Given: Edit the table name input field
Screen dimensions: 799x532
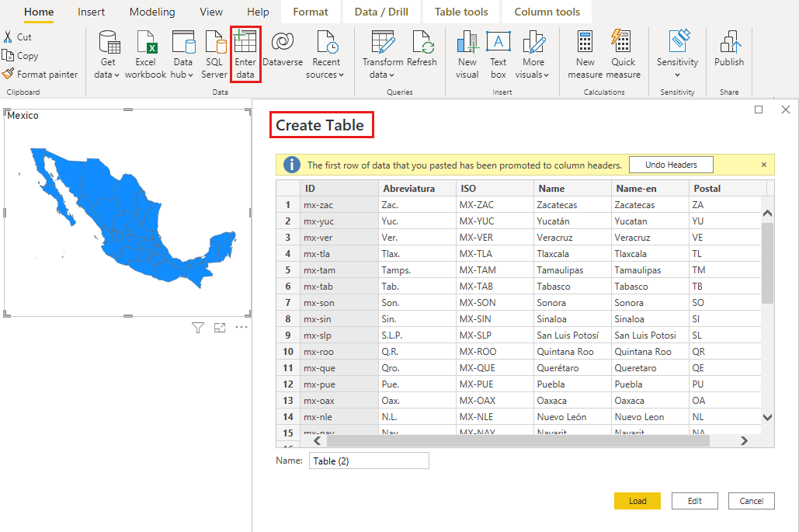Looking at the screenshot, I should (369, 460).
